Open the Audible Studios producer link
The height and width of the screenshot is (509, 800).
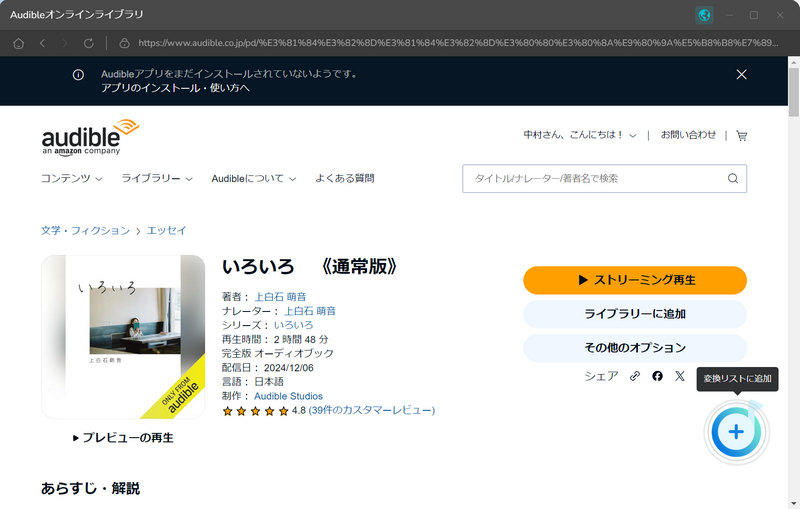click(288, 396)
